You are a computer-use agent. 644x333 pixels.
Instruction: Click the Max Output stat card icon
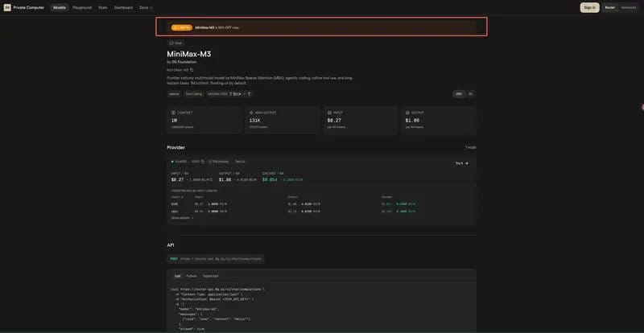251,112
